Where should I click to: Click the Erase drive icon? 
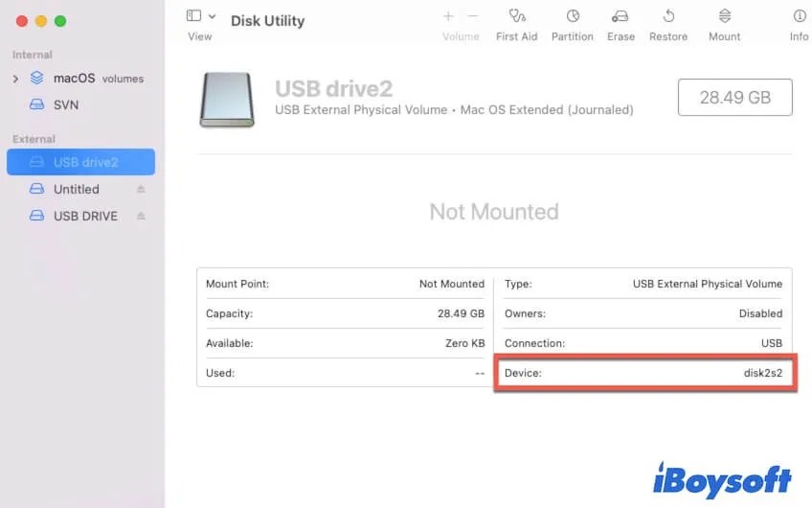coord(620,16)
